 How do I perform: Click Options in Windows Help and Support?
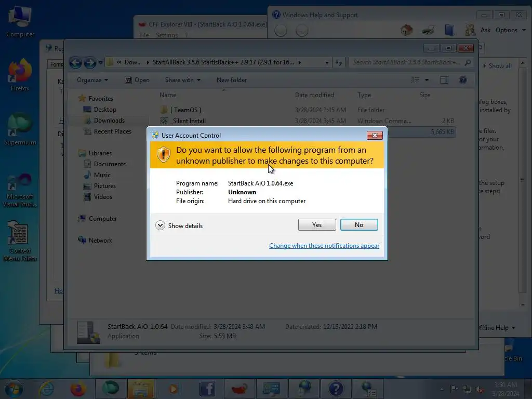pyautogui.click(x=511, y=30)
